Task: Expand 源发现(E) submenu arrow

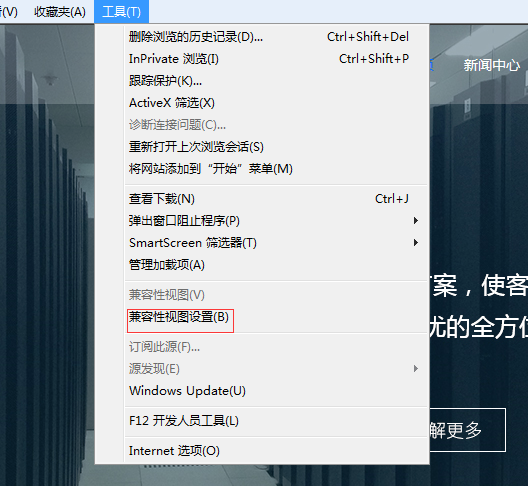Action: coord(416,368)
